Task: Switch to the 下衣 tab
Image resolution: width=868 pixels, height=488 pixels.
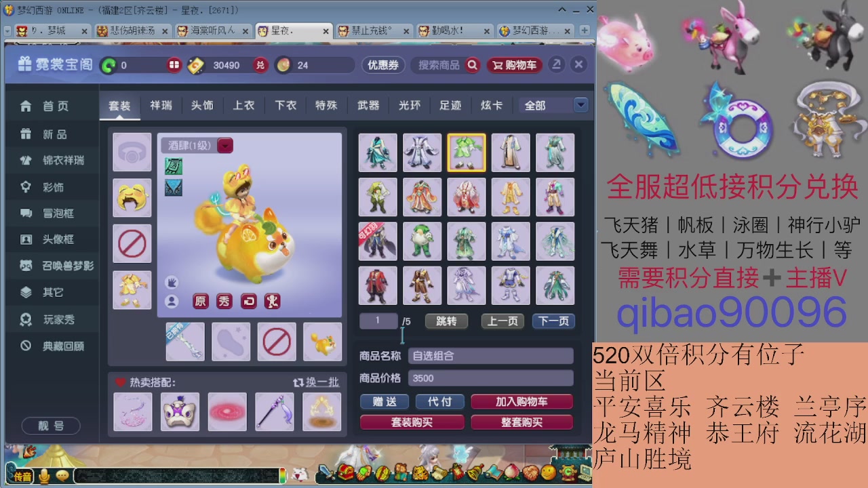Action: 285,105
